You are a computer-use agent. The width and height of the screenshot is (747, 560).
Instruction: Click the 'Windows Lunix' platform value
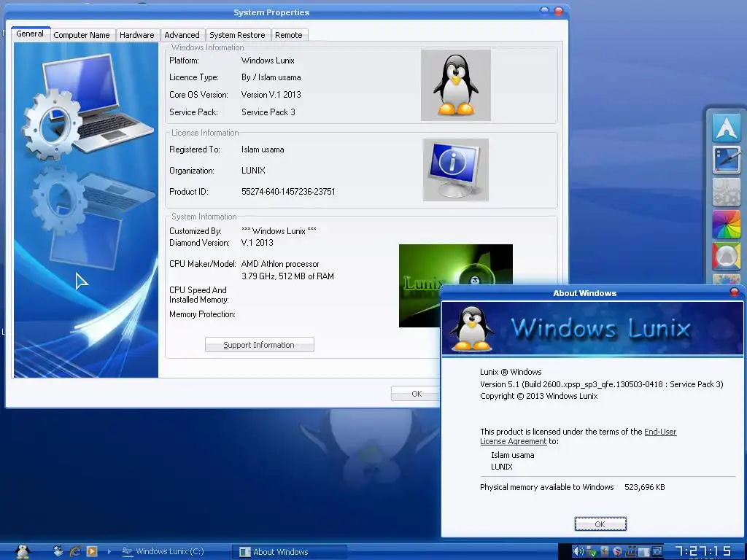(x=268, y=61)
